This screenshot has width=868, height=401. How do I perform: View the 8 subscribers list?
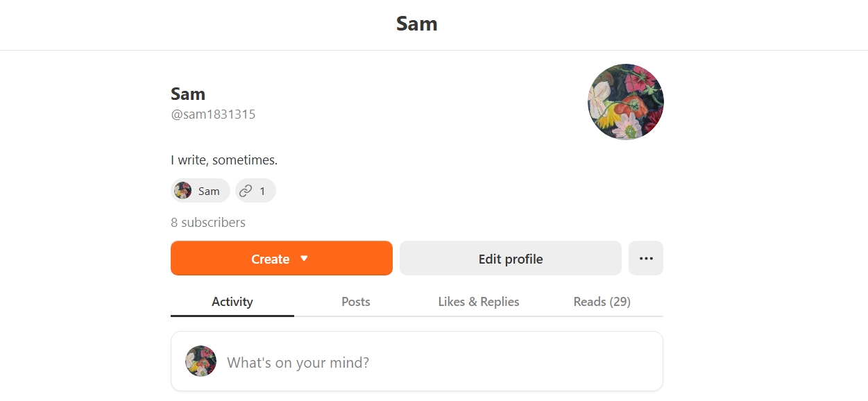(208, 223)
